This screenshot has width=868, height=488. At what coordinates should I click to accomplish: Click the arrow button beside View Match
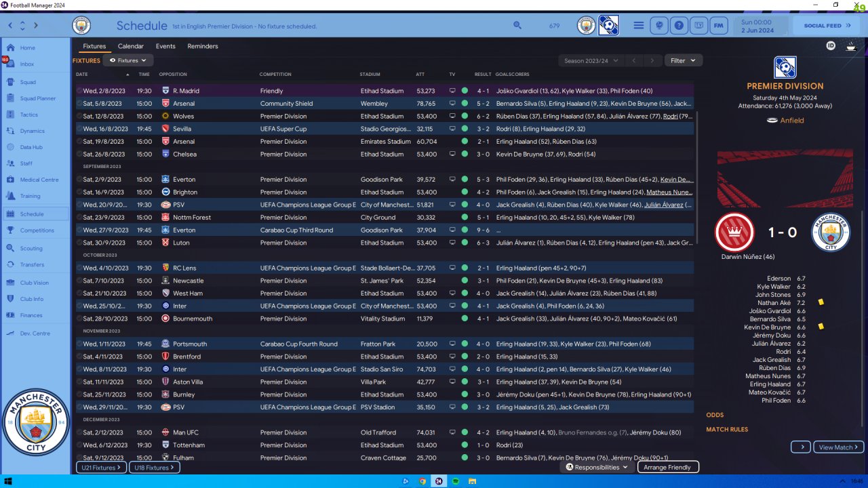click(x=801, y=447)
